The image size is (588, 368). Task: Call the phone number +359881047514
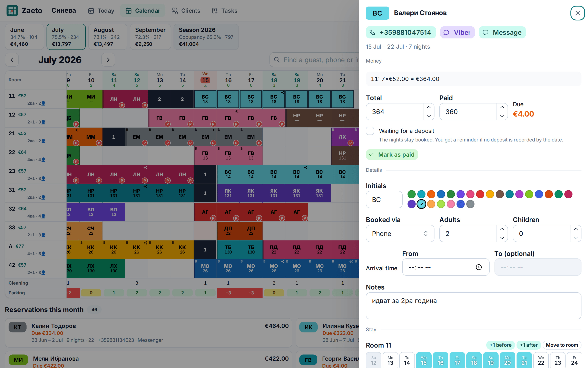[401, 32]
